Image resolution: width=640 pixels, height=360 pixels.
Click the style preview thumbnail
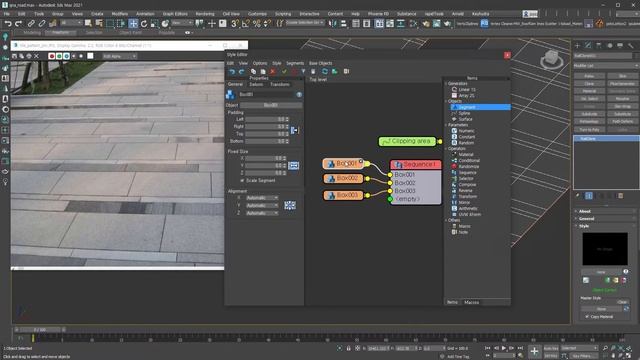click(605, 249)
